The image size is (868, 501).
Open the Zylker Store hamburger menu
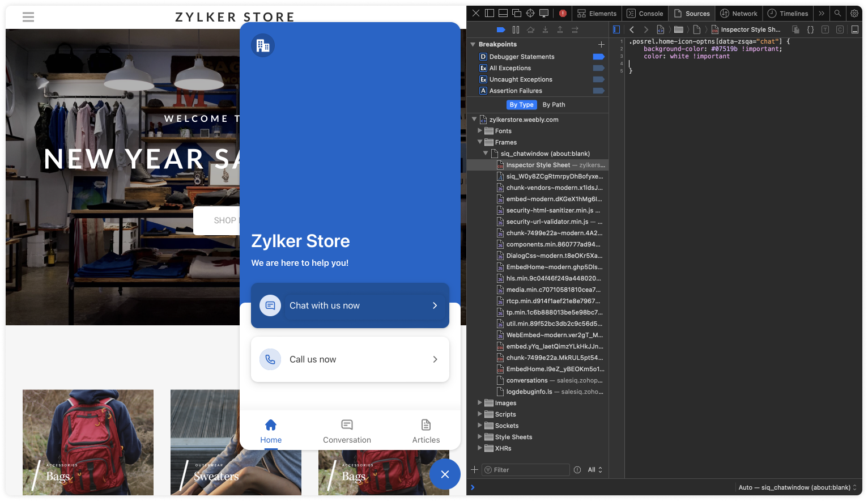click(28, 17)
